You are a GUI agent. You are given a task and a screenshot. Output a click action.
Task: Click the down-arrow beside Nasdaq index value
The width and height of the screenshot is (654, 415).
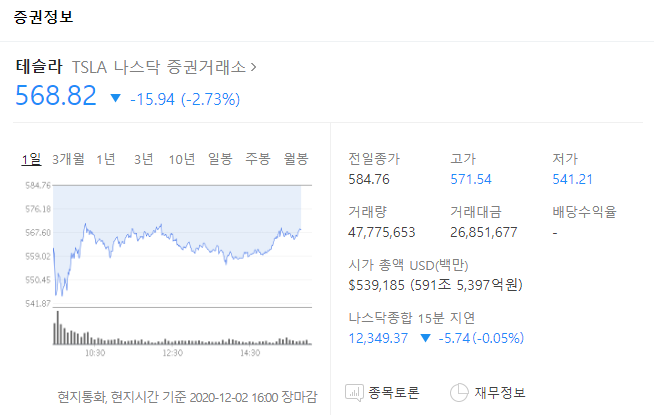pos(425,338)
